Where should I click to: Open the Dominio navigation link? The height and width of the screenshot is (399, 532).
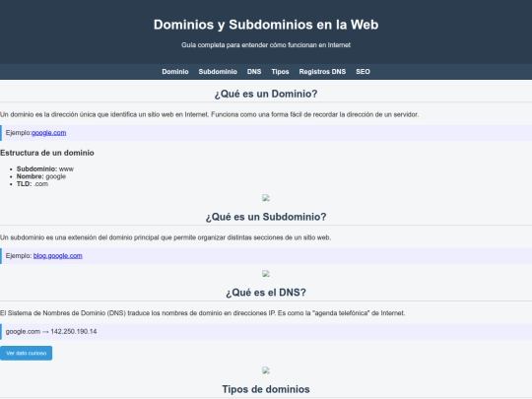click(x=175, y=72)
